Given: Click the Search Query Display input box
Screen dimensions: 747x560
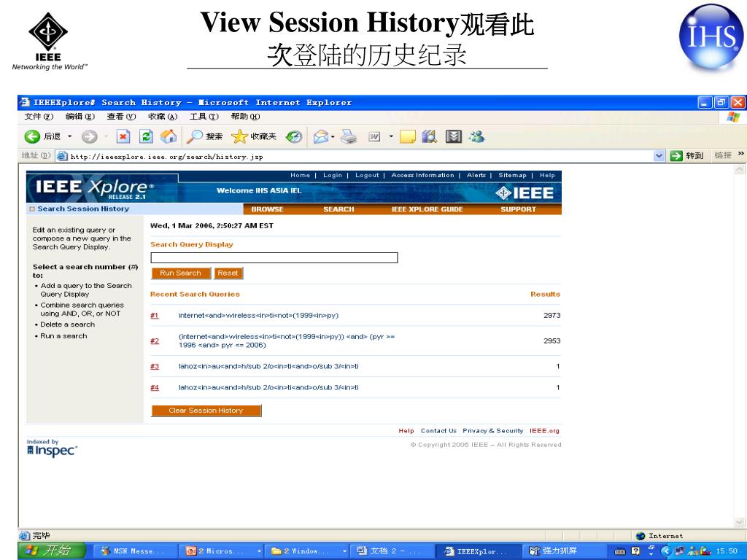Looking at the screenshot, I should 274,257.
